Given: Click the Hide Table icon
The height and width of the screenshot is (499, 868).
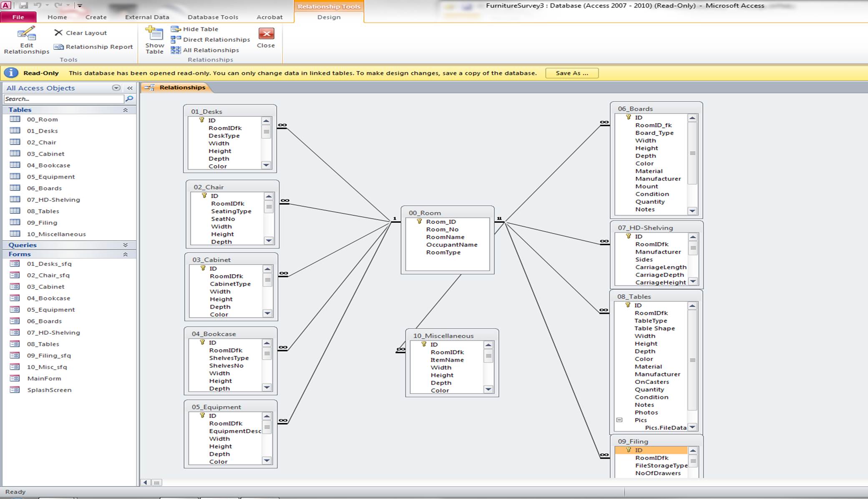Looking at the screenshot, I should coord(176,29).
